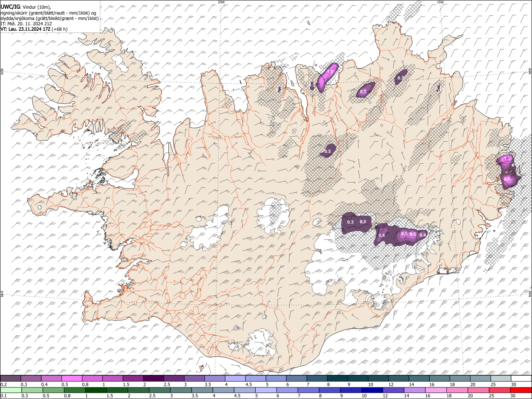This screenshot has width=532, height=399.
Task: Click the palest green 0.1 rain swatch
Action: [x=11, y=390]
